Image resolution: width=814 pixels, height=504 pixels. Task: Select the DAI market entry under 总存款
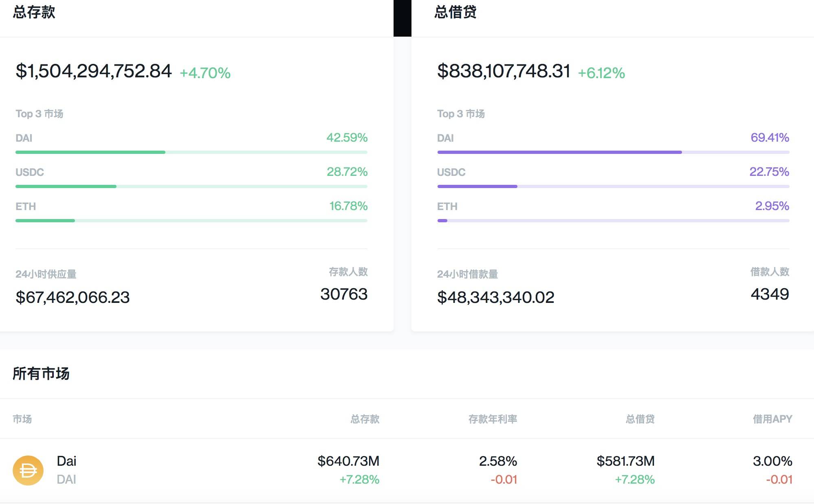tap(24, 138)
